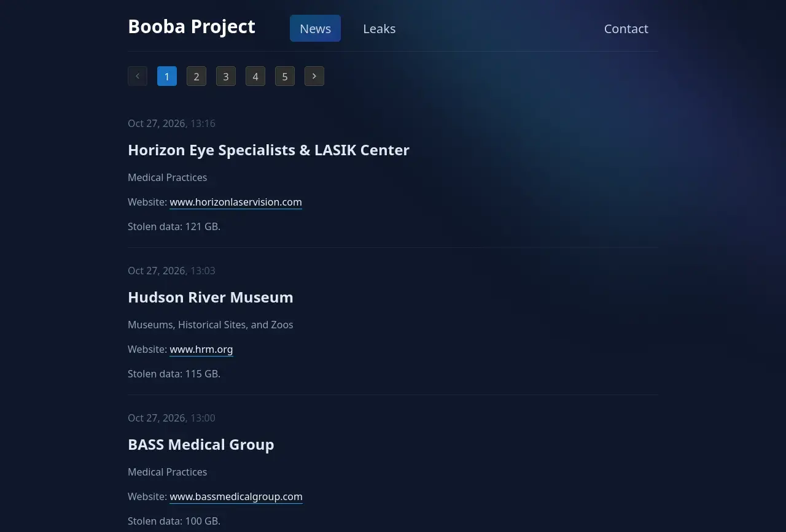Open the News tab
Screen dimensions: 786x532
(x=315, y=28)
